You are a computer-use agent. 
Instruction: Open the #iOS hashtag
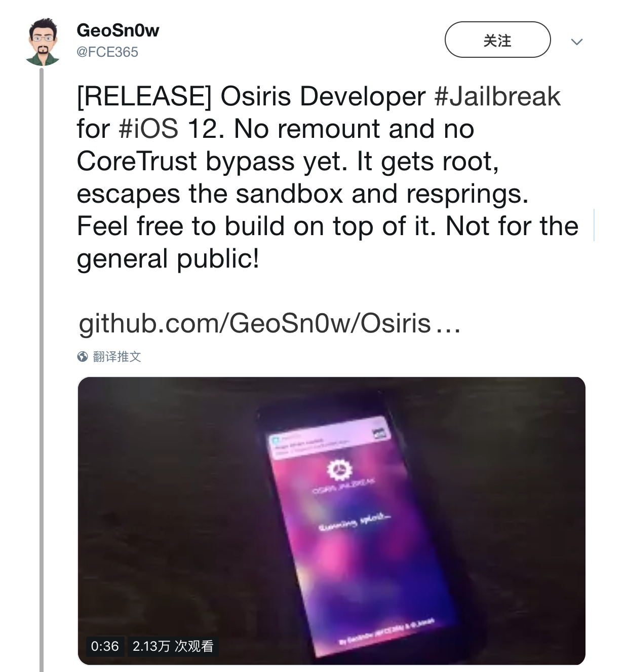tap(148, 129)
